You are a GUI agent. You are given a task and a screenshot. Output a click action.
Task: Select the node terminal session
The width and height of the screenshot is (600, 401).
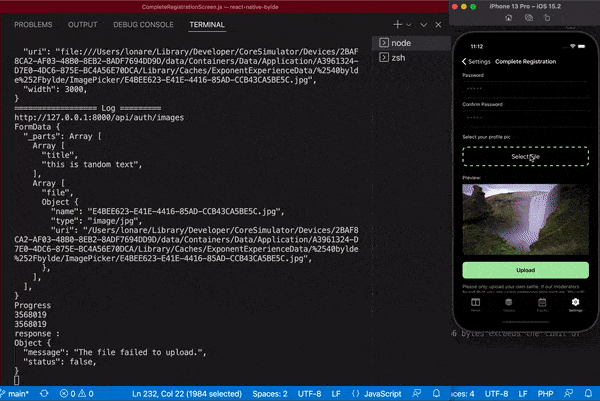pyautogui.click(x=411, y=43)
